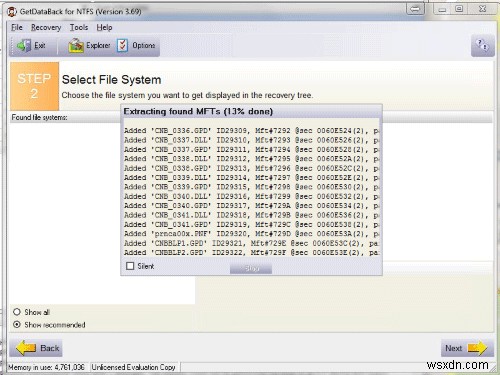The image size is (500, 375).
Task: Click 'Memory in use' status bar entry
Action: pyautogui.click(x=46, y=367)
